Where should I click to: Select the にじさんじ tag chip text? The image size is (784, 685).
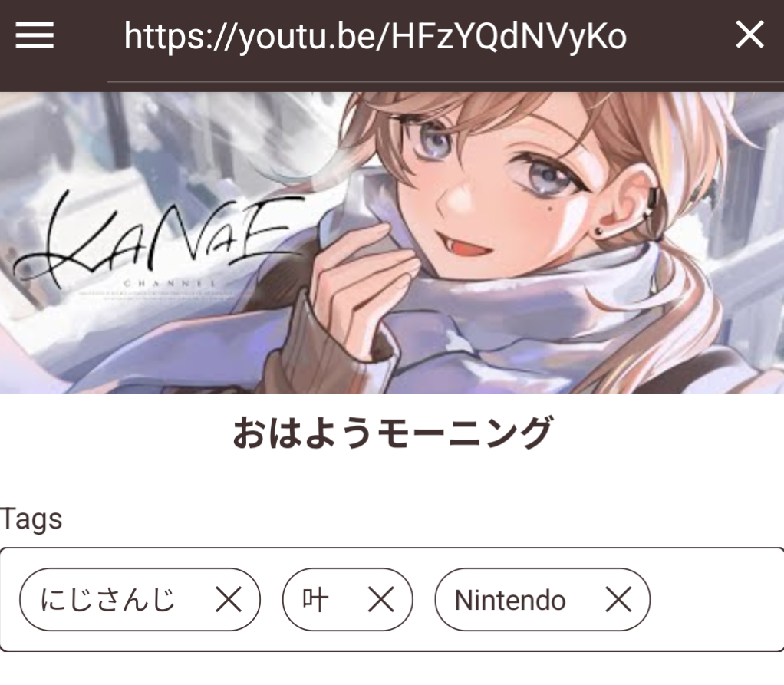point(107,600)
